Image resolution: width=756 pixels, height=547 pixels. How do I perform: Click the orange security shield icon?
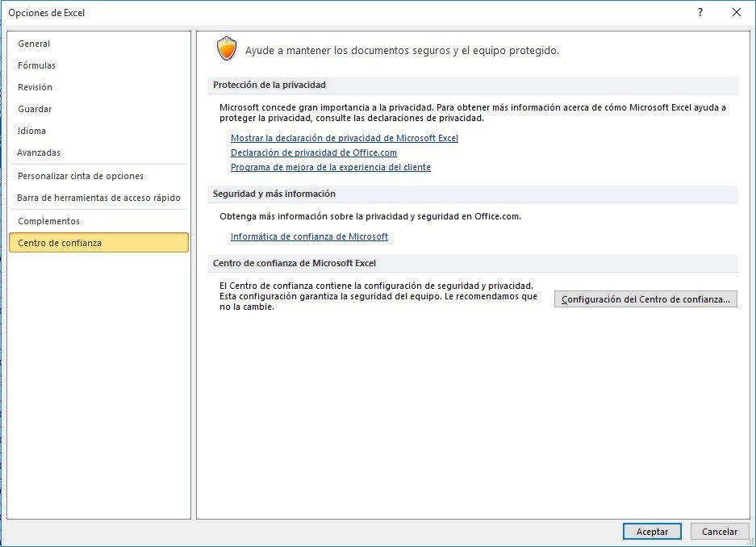point(227,48)
